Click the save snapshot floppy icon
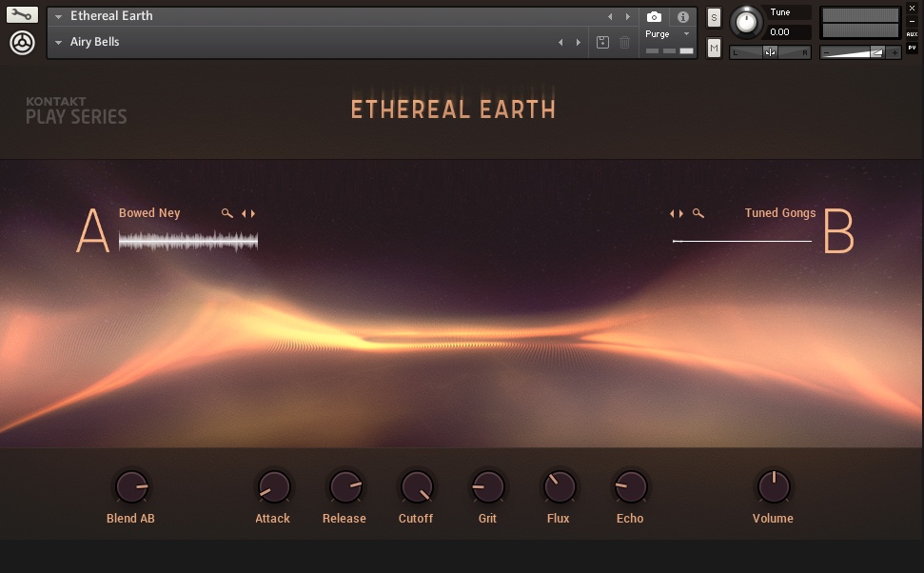Screen dimensions: 924x573 (x=603, y=41)
